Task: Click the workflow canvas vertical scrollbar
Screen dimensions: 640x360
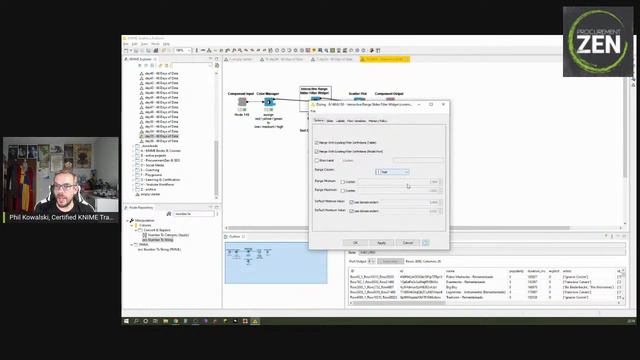Action: (x=624, y=127)
